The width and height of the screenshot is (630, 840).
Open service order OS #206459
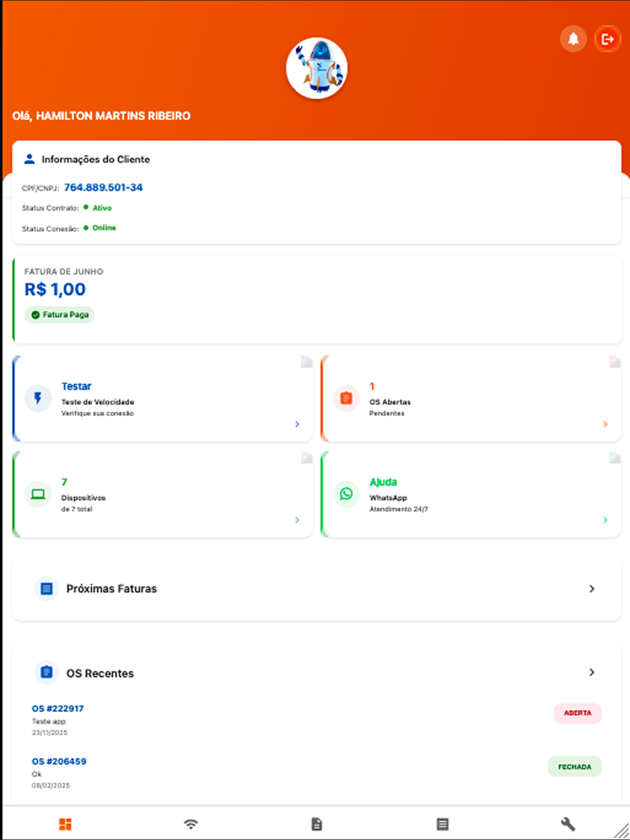pyautogui.click(x=59, y=761)
